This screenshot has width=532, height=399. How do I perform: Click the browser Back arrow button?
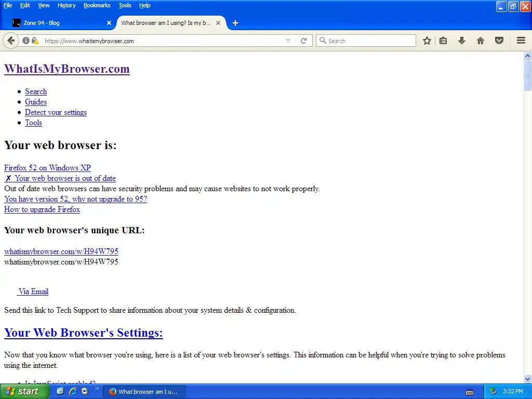pos(11,41)
